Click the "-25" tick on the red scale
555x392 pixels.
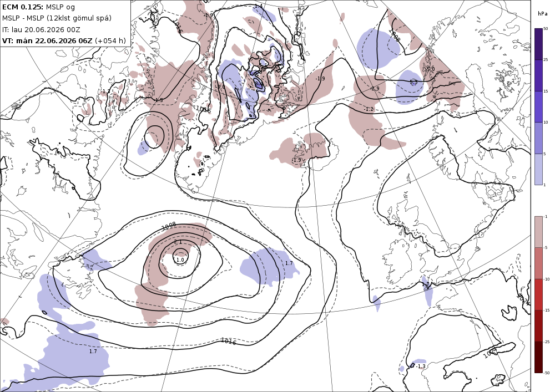click(x=546, y=342)
